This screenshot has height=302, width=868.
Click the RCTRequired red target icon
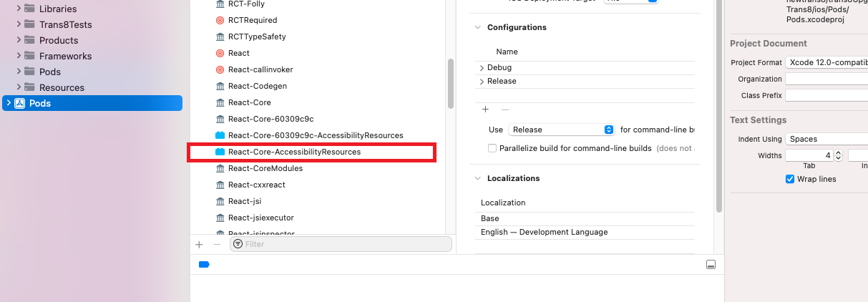pos(220,20)
